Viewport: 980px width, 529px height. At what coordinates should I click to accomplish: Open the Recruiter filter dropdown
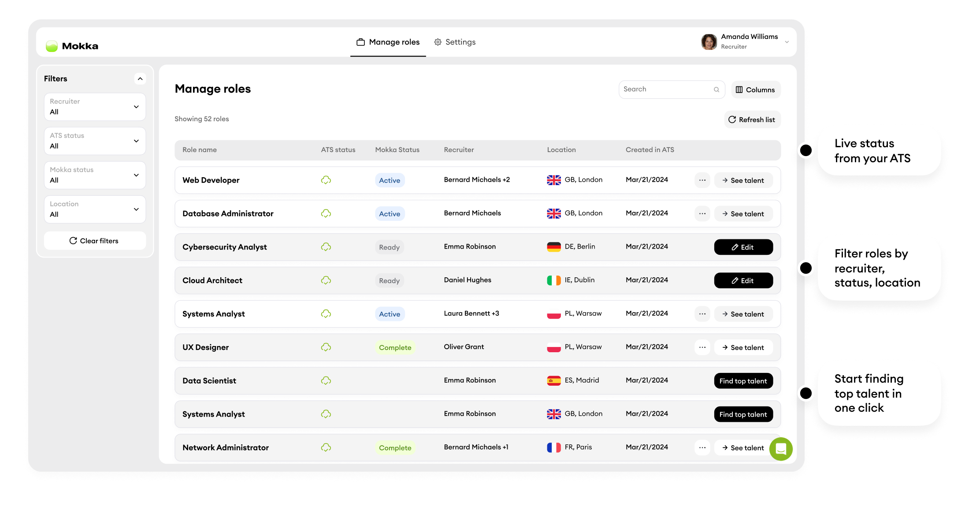click(x=95, y=106)
